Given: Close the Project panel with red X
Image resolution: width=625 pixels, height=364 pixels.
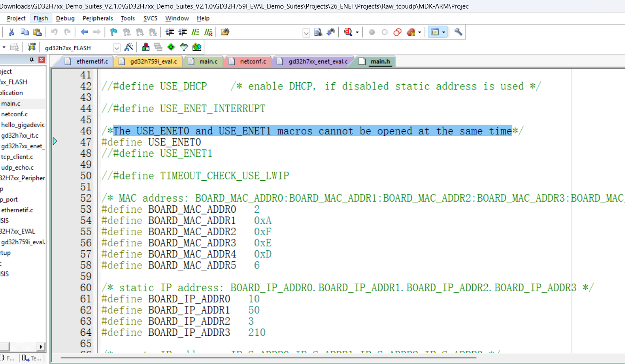Looking at the screenshot, I should click(x=41, y=60).
